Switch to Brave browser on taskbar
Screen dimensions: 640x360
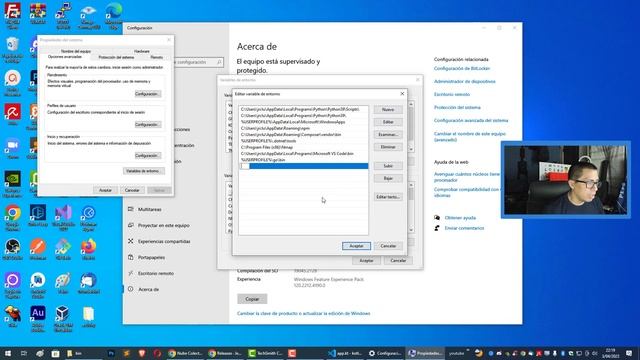tap(142, 353)
